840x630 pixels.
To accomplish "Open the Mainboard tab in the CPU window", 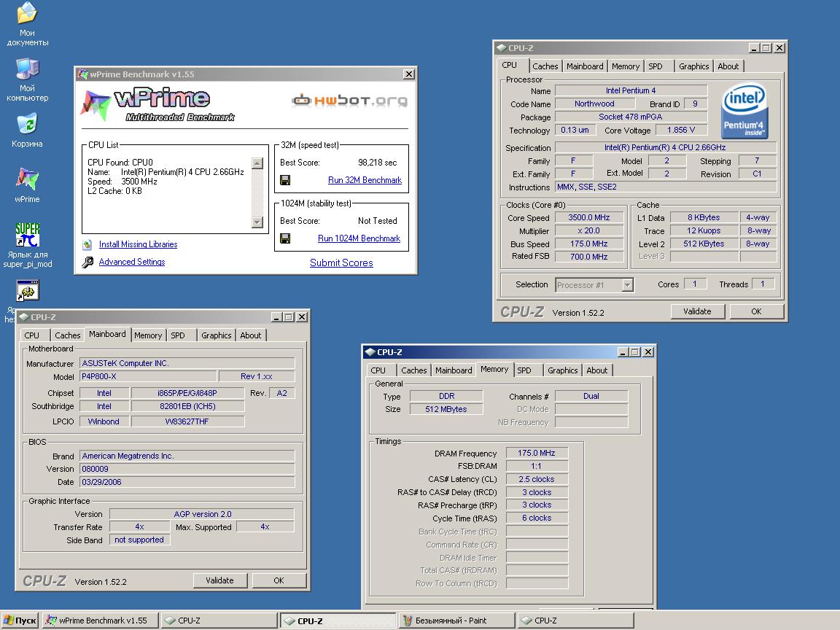I will click(585, 66).
